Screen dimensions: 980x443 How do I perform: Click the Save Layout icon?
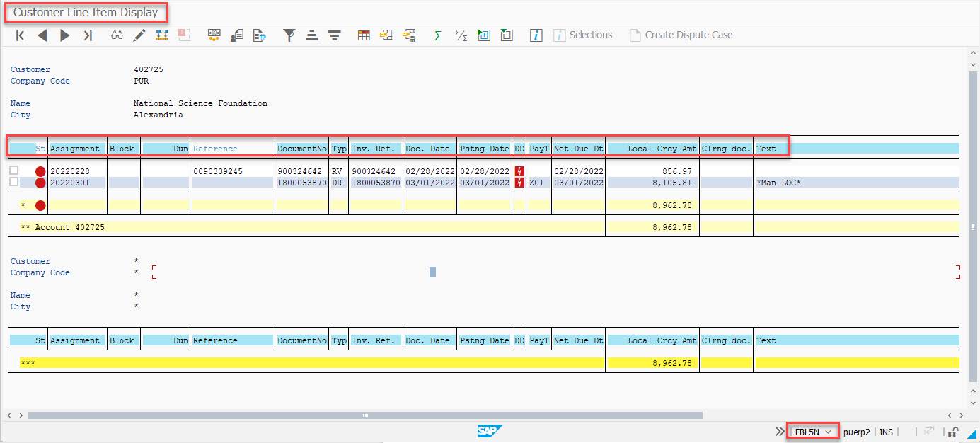coord(409,35)
